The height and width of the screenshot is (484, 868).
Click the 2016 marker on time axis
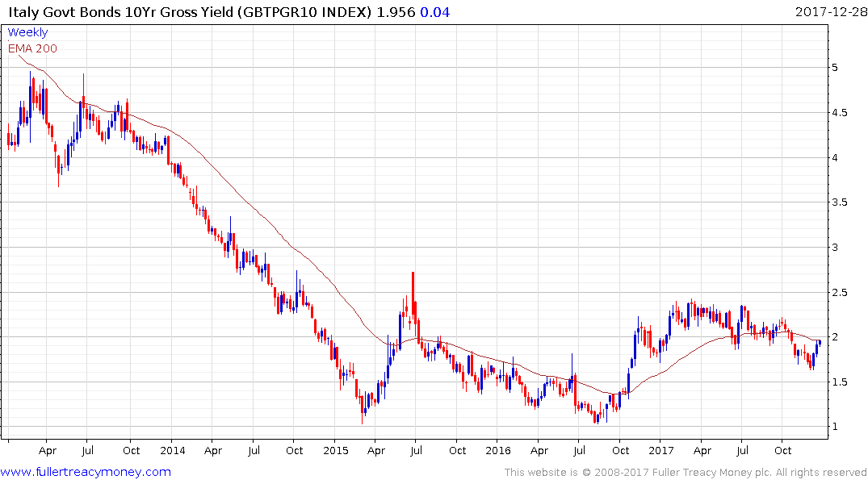[498, 450]
